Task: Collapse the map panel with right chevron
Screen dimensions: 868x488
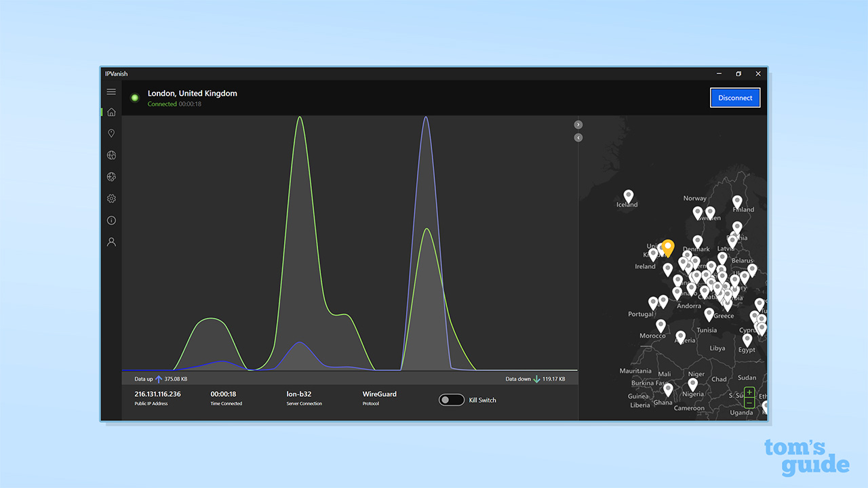Action: point(578,124)
